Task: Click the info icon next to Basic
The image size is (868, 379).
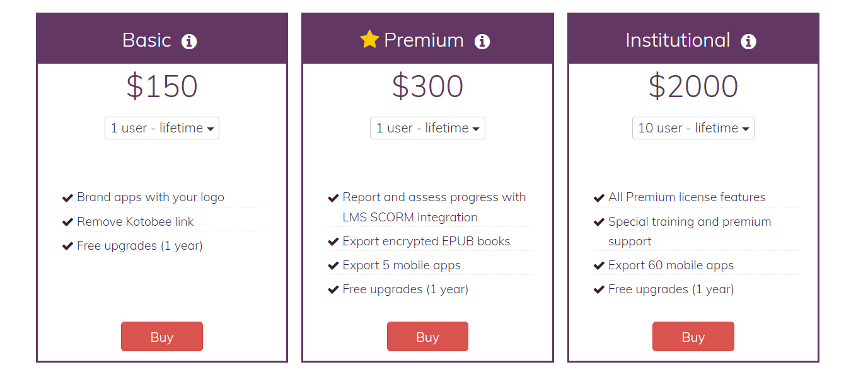Action: pos(189,42)
